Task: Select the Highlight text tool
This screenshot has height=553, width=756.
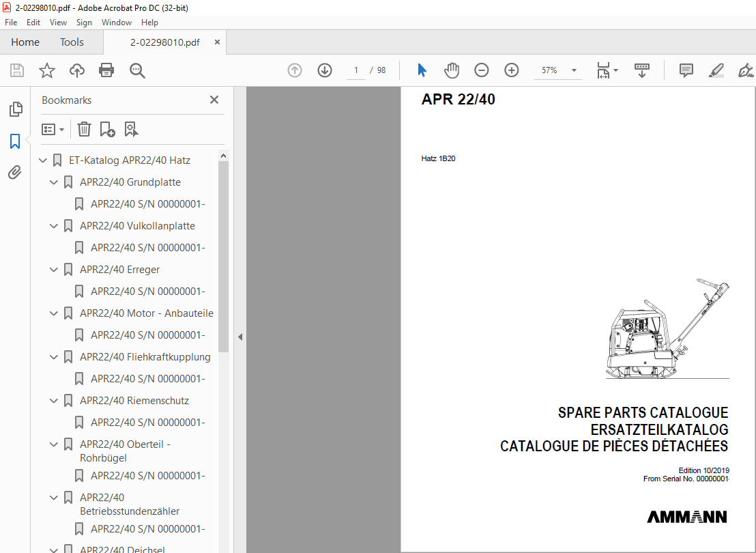Action: (x=716, y=70)
